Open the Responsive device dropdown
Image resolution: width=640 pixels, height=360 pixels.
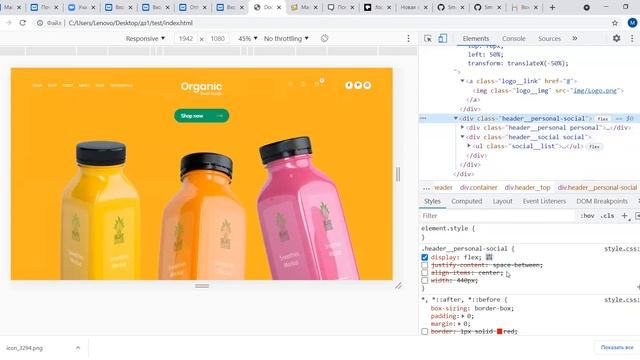pos(145,38)
